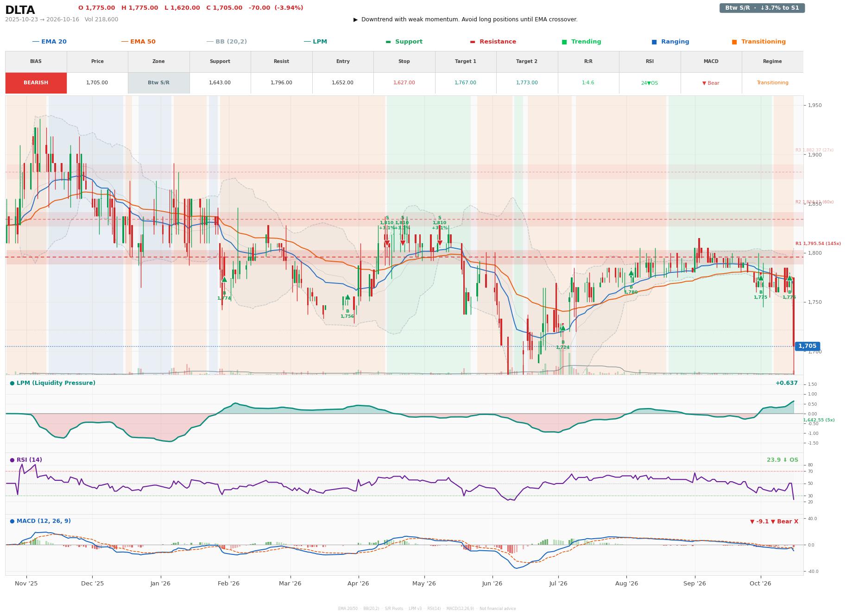846x616 pixels.
Task: Click the BEARISH bias cell
Action: [36, 83]
